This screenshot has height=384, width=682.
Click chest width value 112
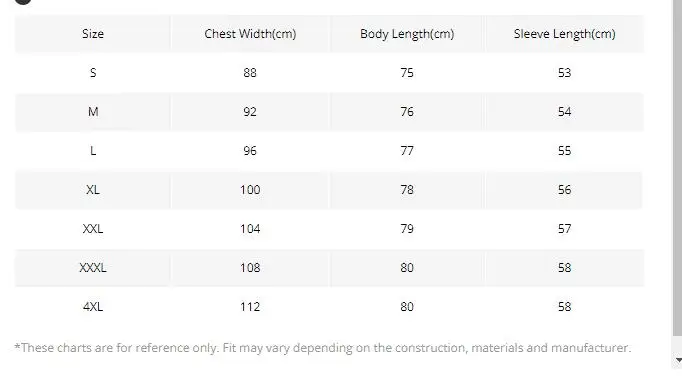pyautogui.click(x=250, y=307)
